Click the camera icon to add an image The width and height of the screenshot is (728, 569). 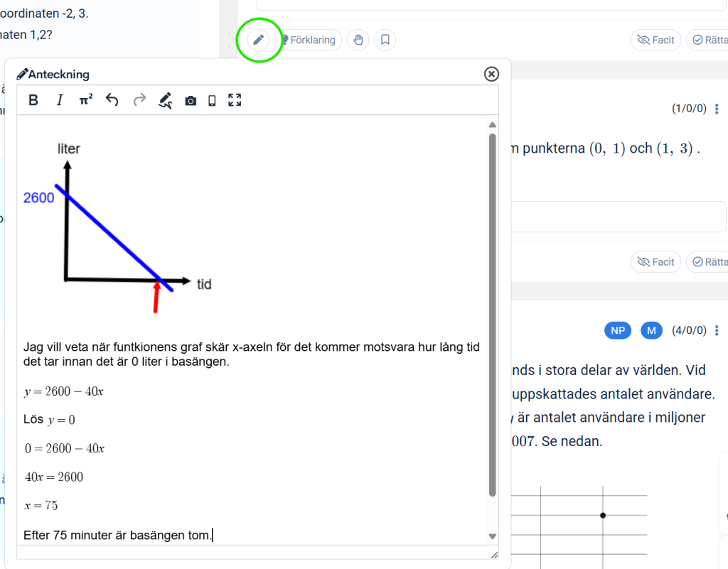tap(191, 101)
